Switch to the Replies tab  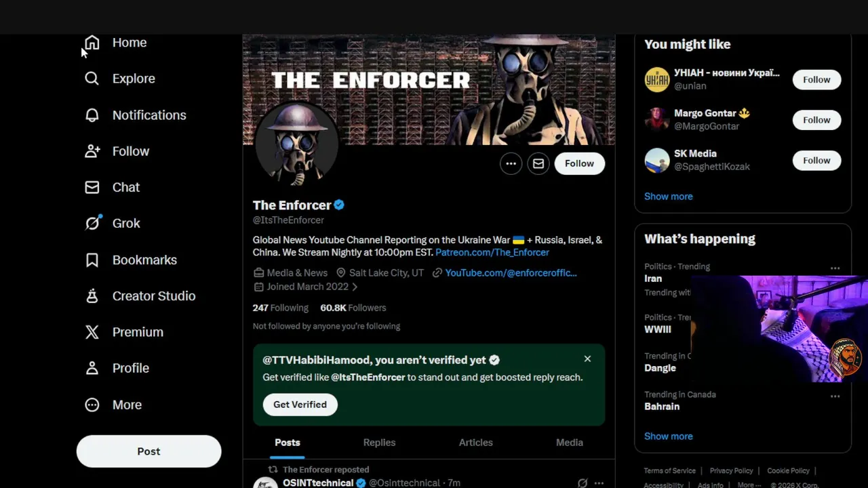379,443
